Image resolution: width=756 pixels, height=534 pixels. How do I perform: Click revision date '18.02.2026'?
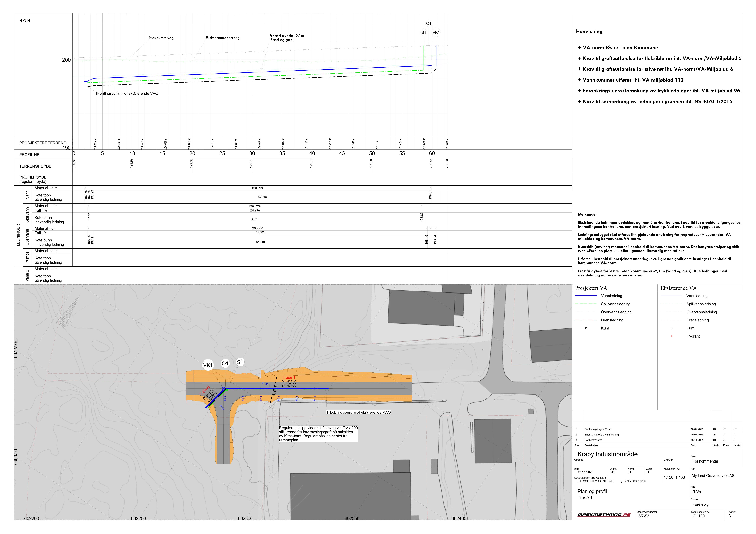tap(697, 429)
